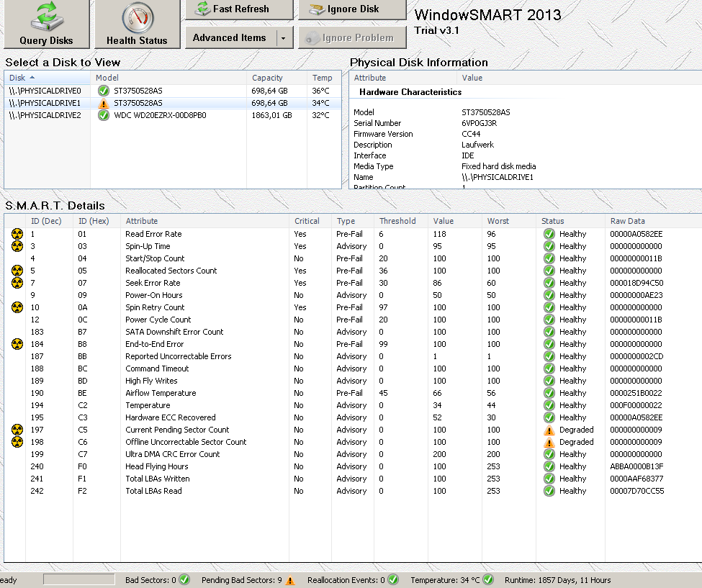This screenshot has width=702, height=588.
Task: Click the Degraded warning icon for Current Pending Sector Count
Action: 549,430
